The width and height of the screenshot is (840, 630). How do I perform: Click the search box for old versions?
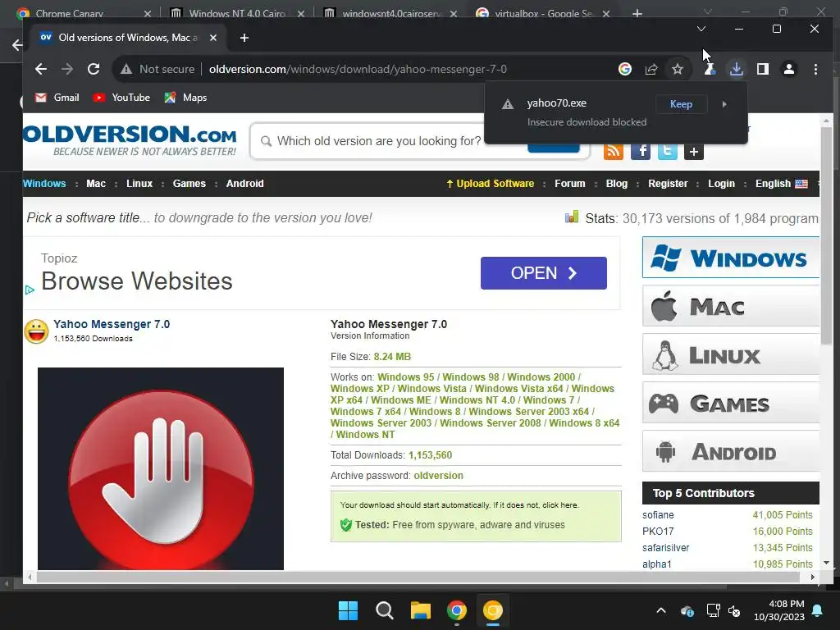377,141
